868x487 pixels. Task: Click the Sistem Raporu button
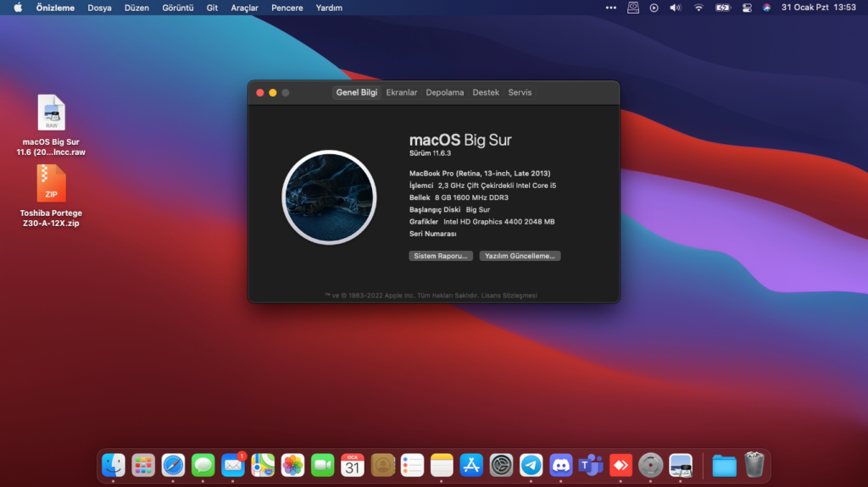pos(441,256)
